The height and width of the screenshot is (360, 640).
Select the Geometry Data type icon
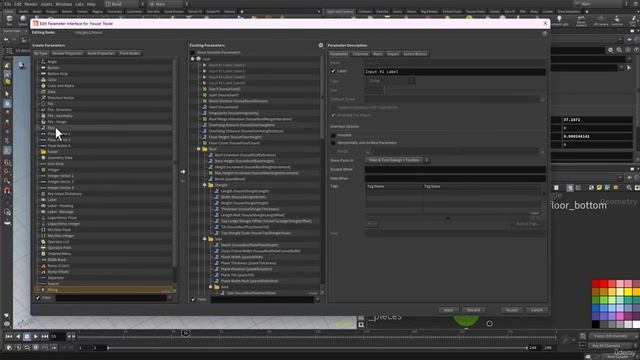tap(43, 158)
